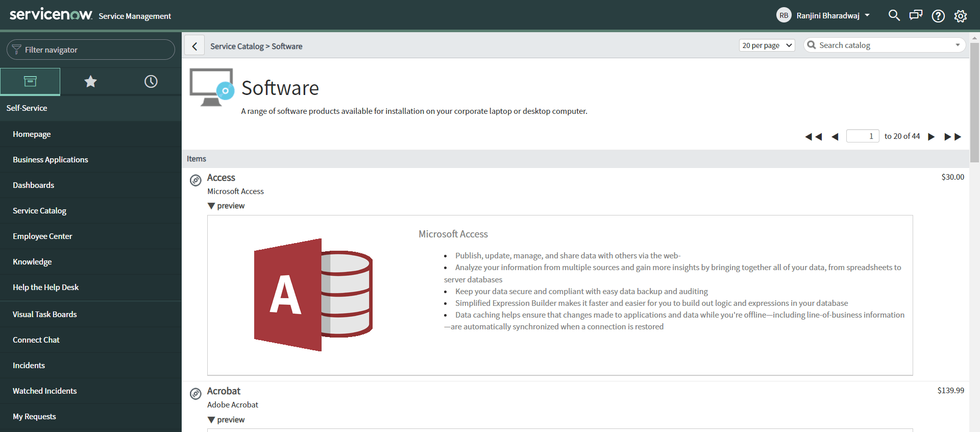Open Incidents in the navigator

[x=29, y=366]
